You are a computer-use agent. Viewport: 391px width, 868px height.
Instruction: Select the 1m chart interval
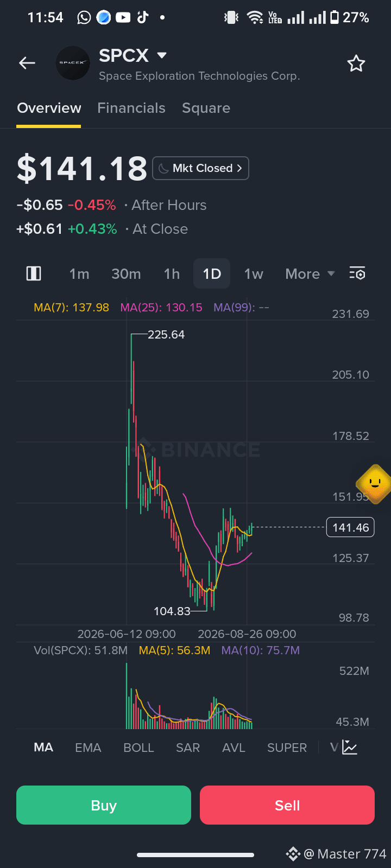click(x=79, y=274)
